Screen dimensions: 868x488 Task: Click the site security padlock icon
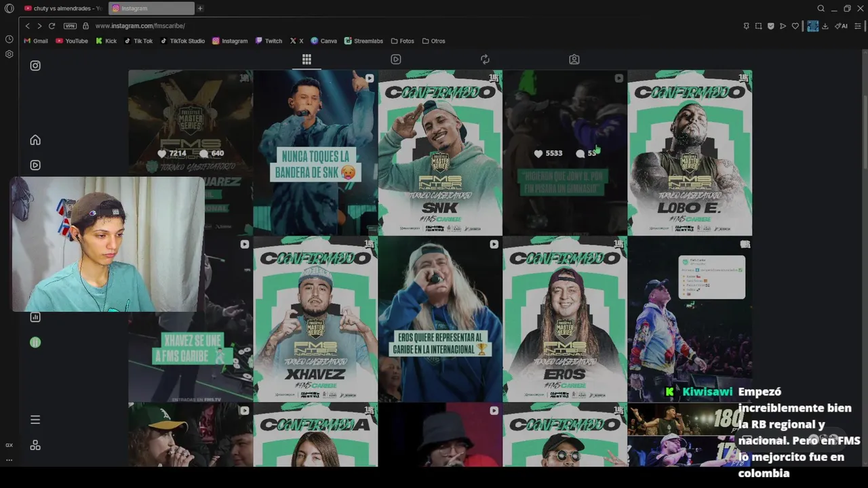point(85,26)
